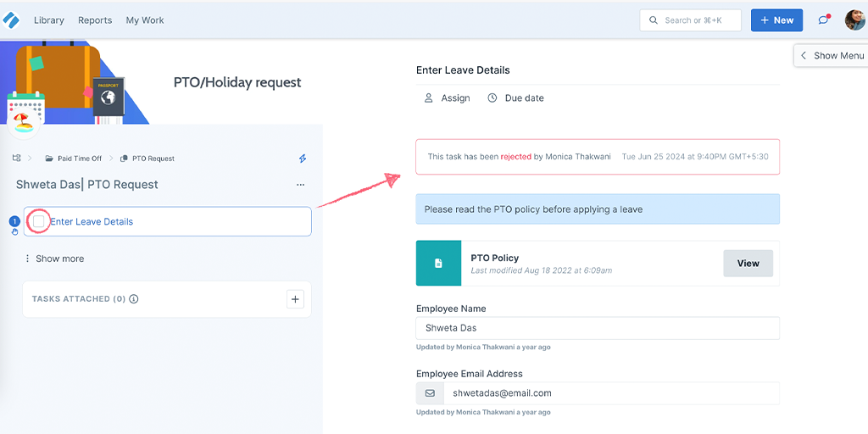Viewport: 868px width, 434px height.
Task: Open My Work in the top navigation
Action: click(145, 20)
